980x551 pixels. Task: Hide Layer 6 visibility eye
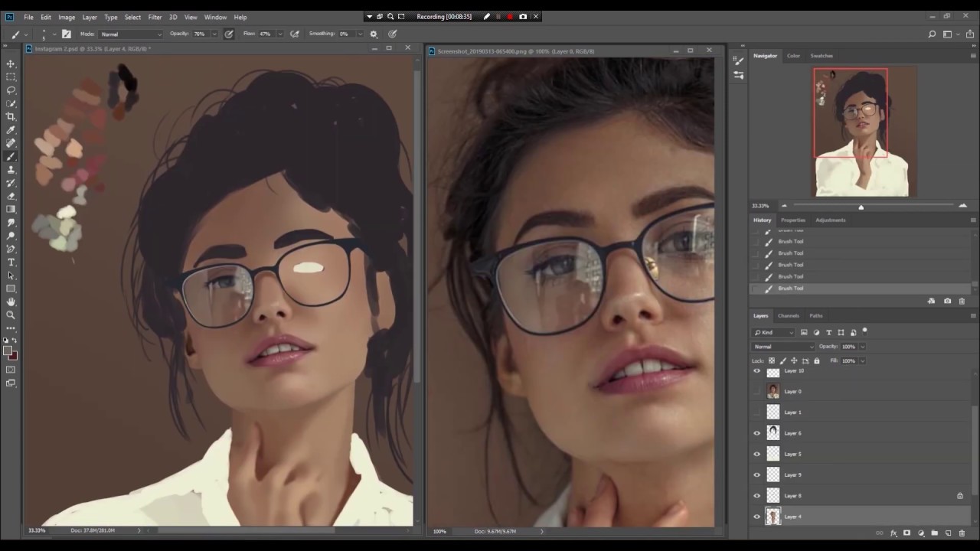point(757,433)
